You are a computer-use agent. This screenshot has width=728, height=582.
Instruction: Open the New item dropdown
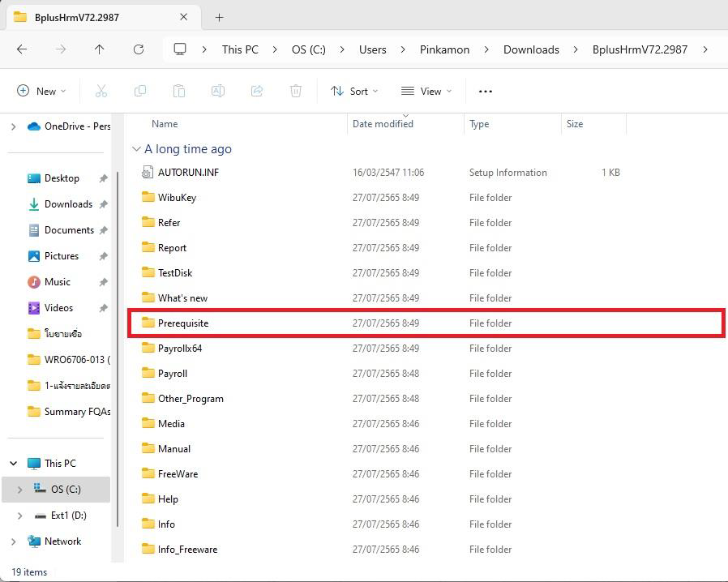coord(42,92)
